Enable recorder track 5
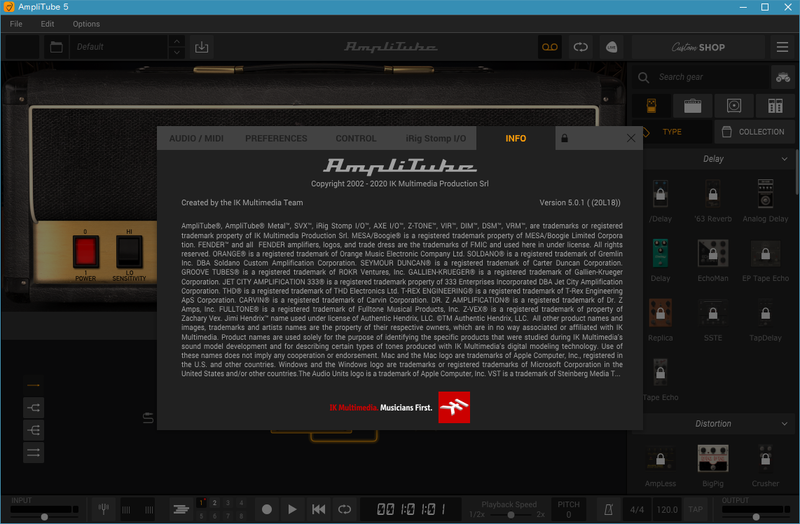Viewport: 800px width, 524px height. tap(202, 516)
